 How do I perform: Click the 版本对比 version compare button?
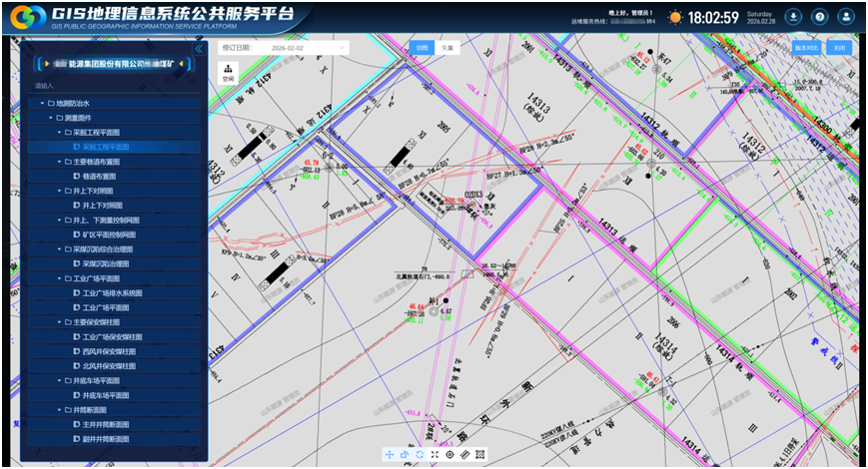805,48
